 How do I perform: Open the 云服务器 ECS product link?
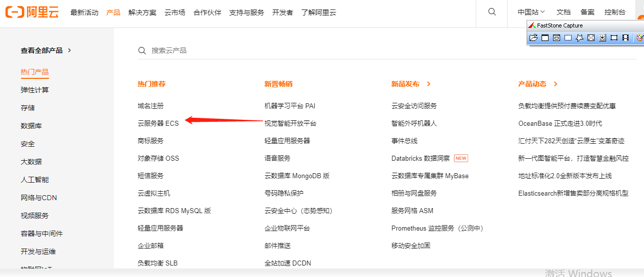158,123
